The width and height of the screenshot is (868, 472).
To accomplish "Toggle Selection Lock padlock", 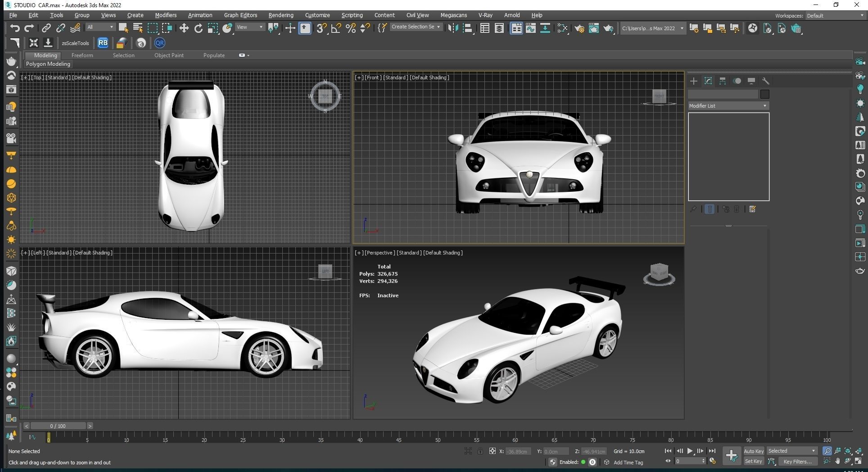I will pos(480,451).
